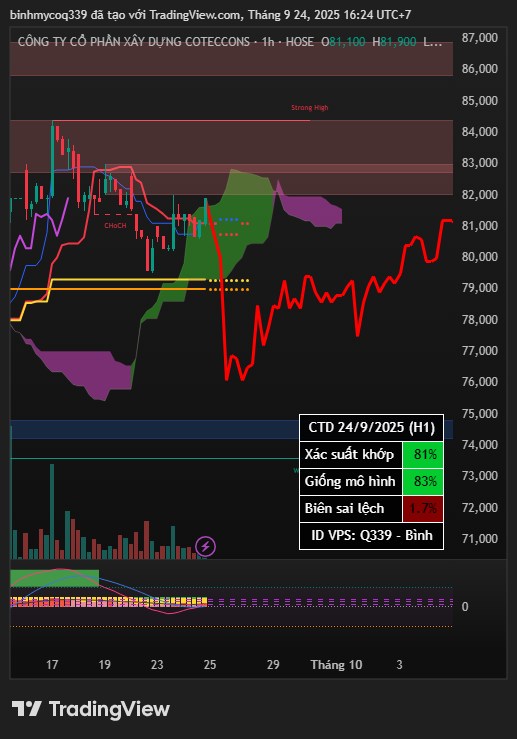Click the 23 date on time axis
Image resolution: width=517 pixels, height=739 pixels.
[157, 665]
